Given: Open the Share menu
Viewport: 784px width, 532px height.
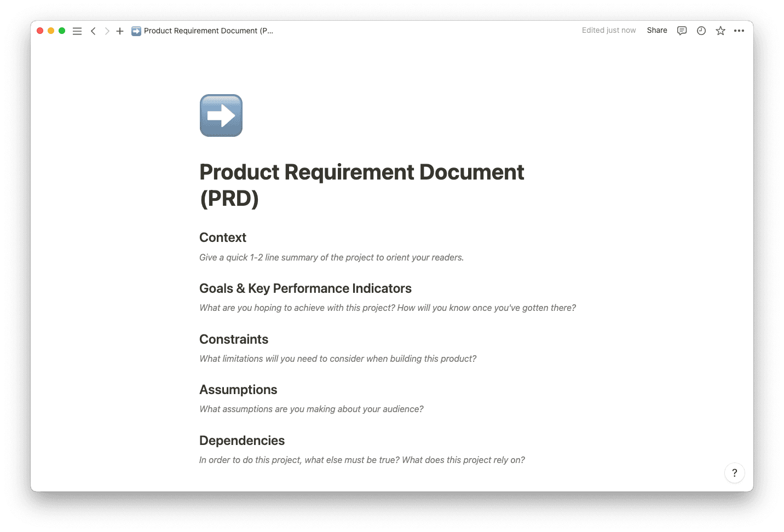Looking at the screenshot, I should (x=656, y=30).
